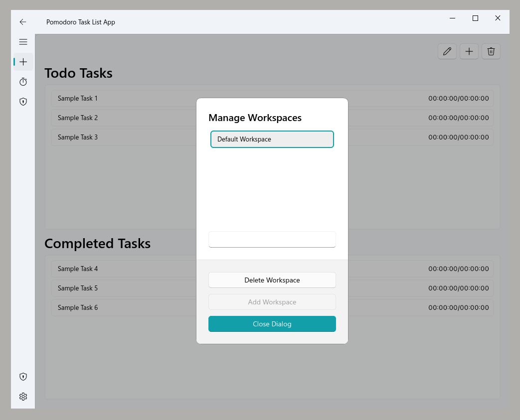Select the plus icon in sidebar
This screenshot has width=520, height=420.
pyautogui.click(x=23, y=62)
